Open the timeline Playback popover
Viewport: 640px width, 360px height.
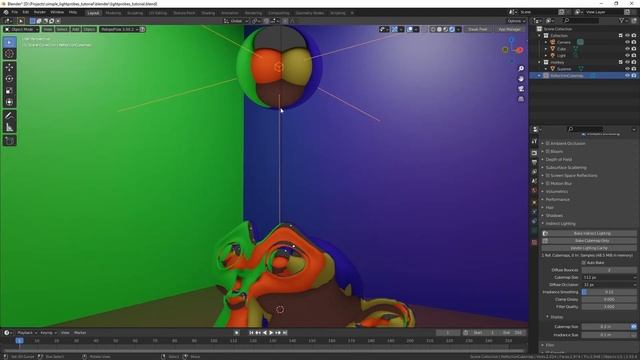27,333
